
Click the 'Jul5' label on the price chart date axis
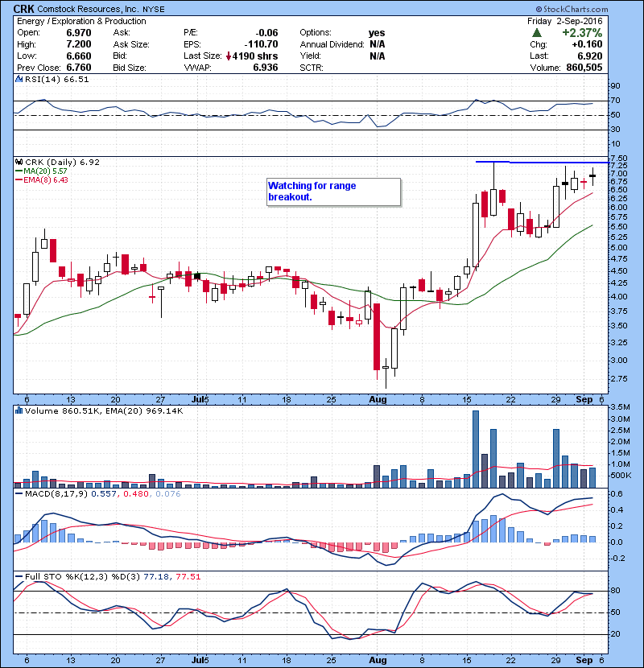coord(200,400)
